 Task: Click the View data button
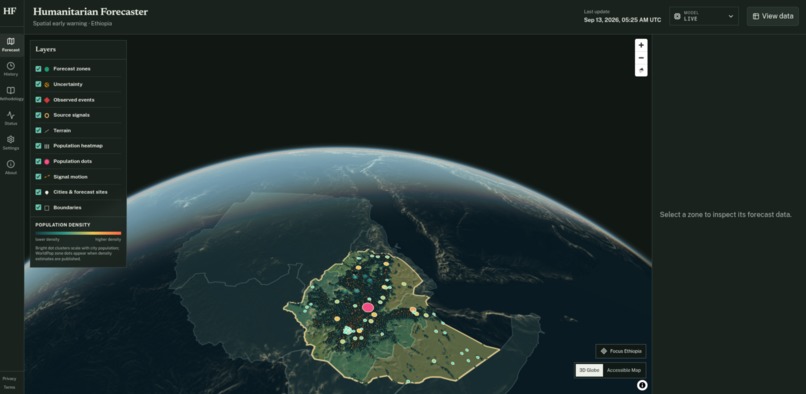[773, 16]
